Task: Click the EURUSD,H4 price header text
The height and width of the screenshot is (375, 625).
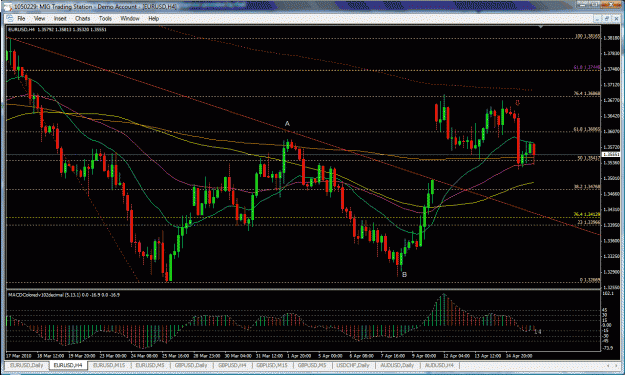Action: 57,29
